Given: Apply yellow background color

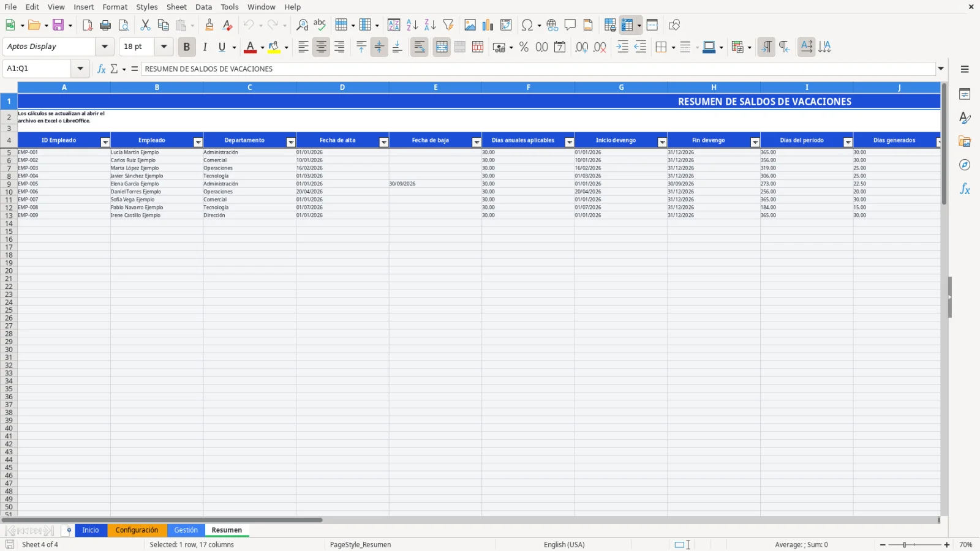Looking at the screenshot, I should pos(274,47).
